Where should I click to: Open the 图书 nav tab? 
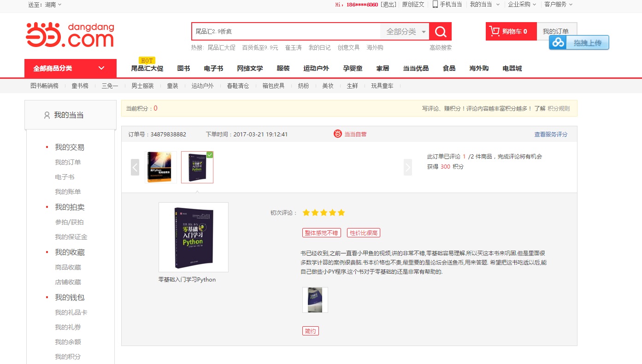coord(183,68)
